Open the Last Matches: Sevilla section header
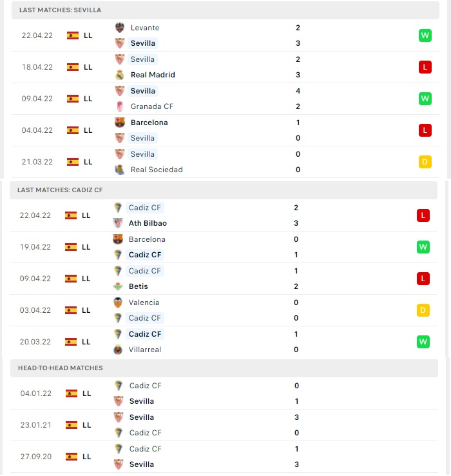451x476 pixels. tap(225, 10)
